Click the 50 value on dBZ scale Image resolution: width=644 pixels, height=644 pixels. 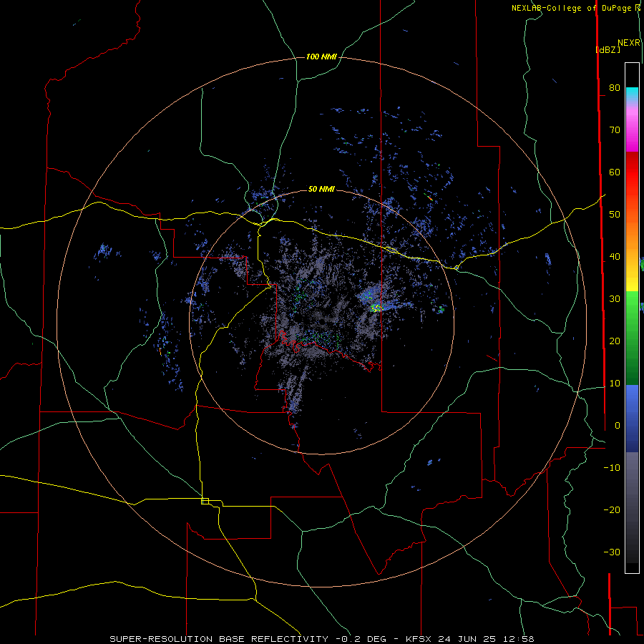tap(615, 215)
